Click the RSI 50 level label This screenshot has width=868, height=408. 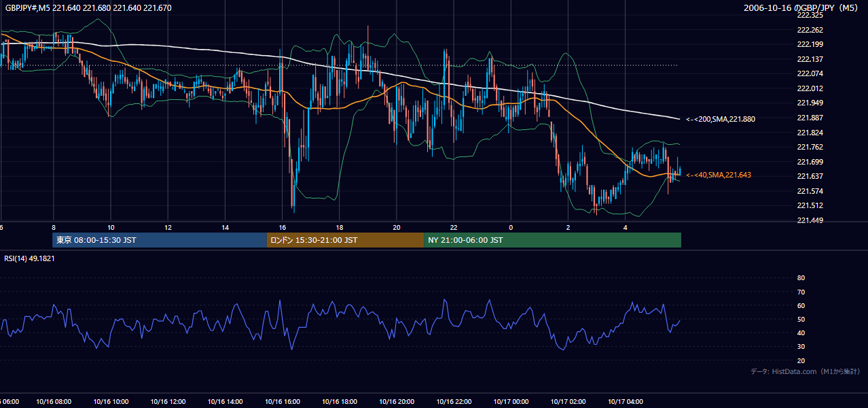click(801, 319)
